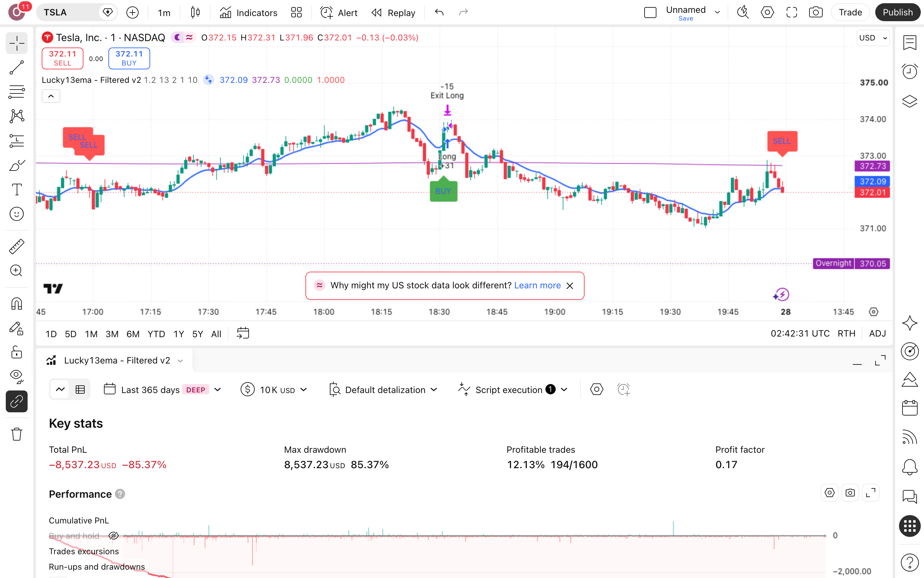The width and height of the screenshot is (924, 578).
Task: Select the 1M time range
Action: tap(91, 334)
